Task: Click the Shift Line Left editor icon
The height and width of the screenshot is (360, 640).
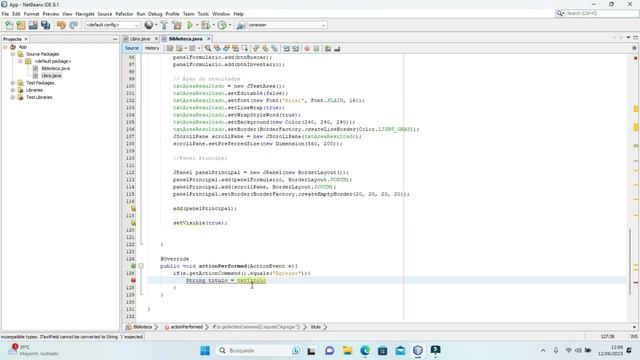Action: 287,49
